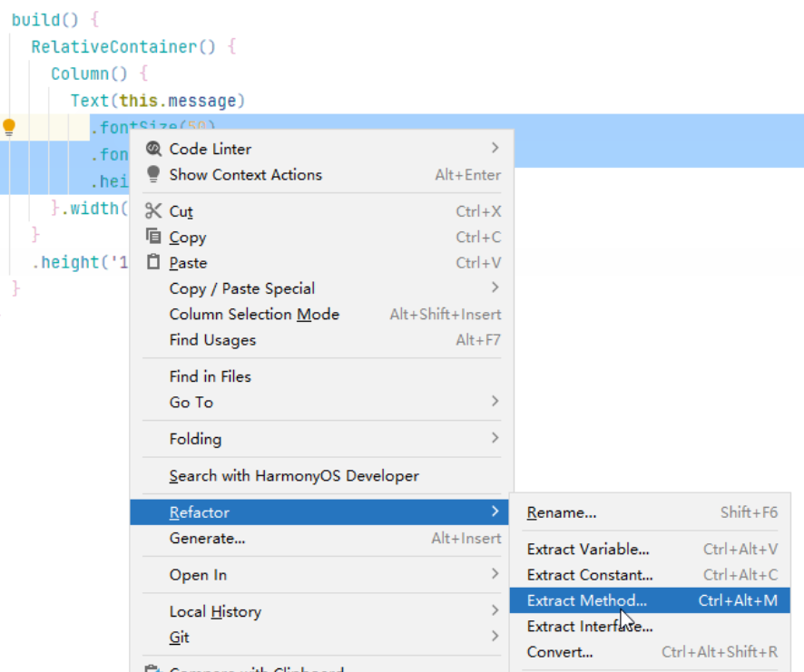Click Search with HarmonyOS Developer
804x672 pixels.
(294, 475)
